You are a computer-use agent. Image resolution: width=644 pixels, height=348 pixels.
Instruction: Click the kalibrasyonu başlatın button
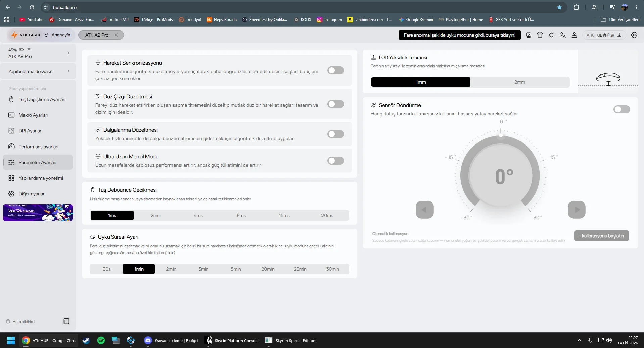coord(601,236)
